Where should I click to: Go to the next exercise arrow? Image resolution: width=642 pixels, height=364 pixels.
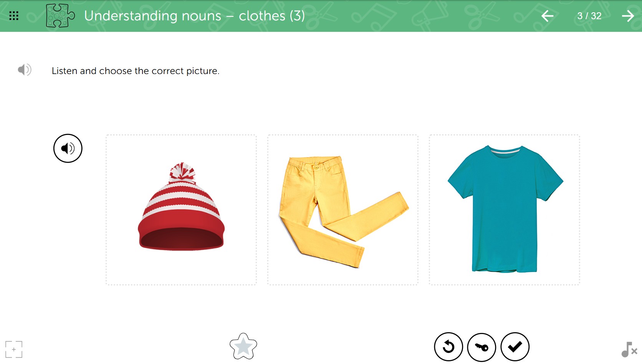[x=628, y=16]
